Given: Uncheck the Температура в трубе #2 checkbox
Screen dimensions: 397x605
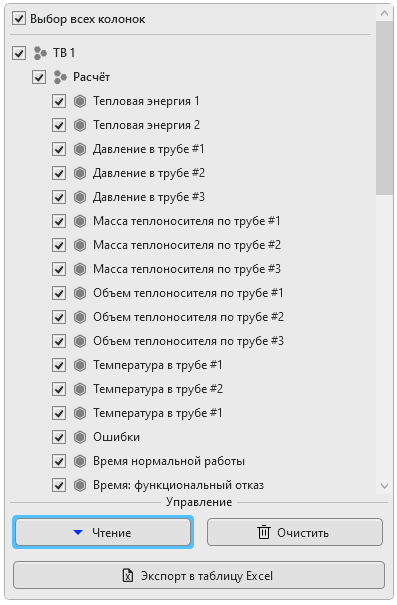Looking at the screenshot, I should pos(59,389).
